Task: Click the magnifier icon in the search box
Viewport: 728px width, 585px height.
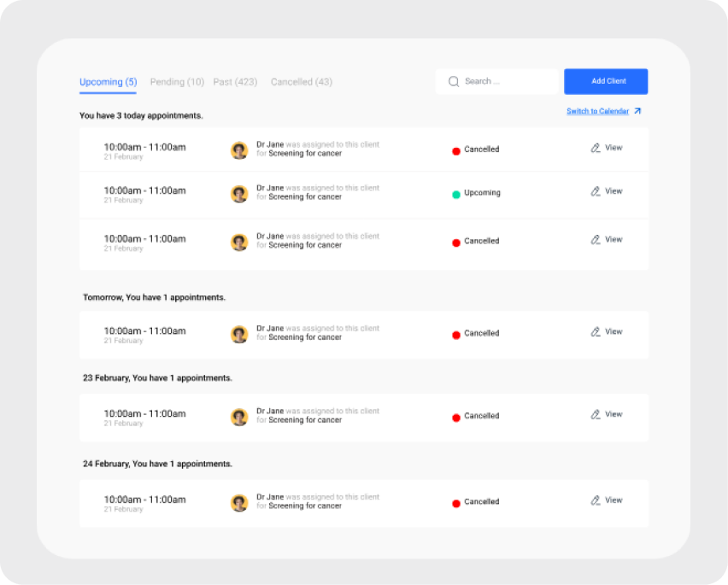Action: point(454,82)
